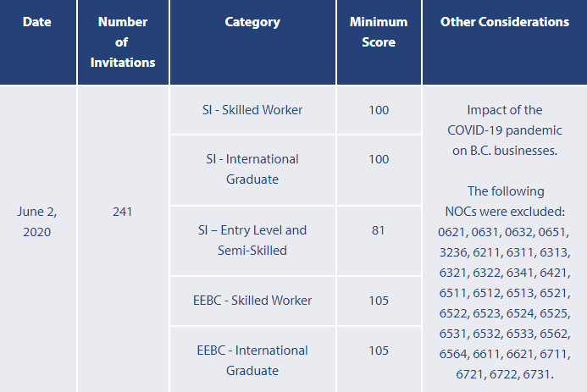
Task: Click the EEBC - International Graduate cell
Action: (x=252, y=360)
